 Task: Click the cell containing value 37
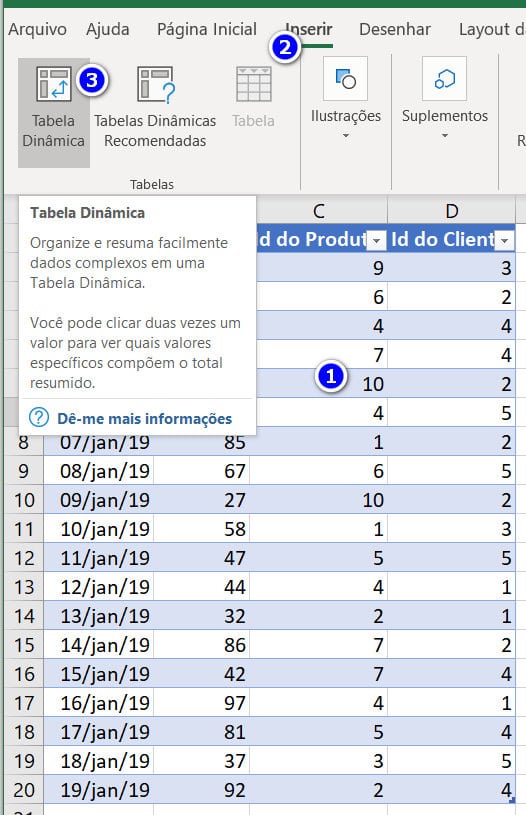(202, 761)
